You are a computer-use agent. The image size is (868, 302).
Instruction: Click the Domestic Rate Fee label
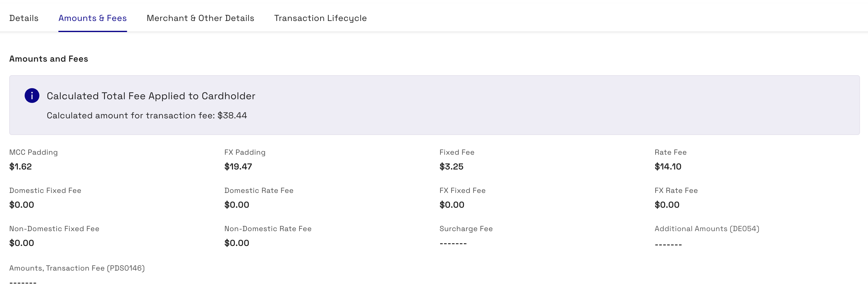(259, 190)
